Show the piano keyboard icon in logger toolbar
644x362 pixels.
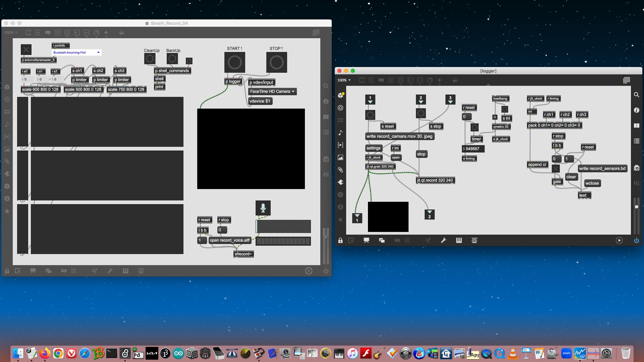[x=459, y=240]
